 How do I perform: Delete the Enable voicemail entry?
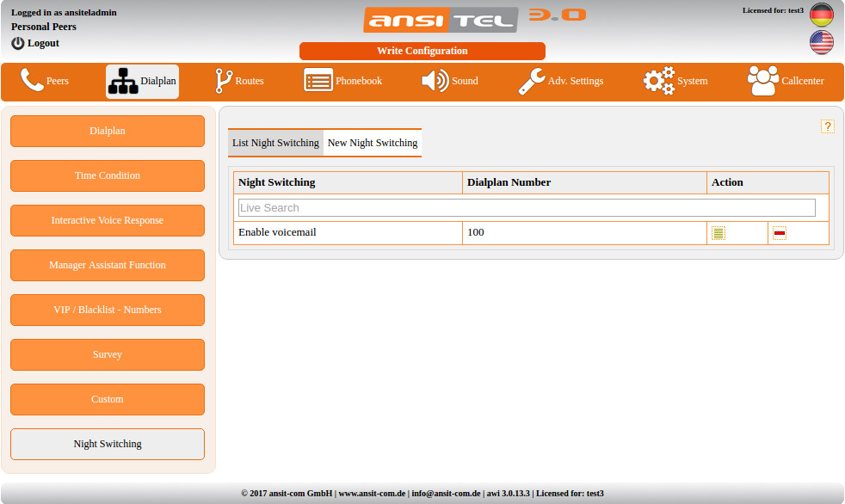click(x=779, y=233)
